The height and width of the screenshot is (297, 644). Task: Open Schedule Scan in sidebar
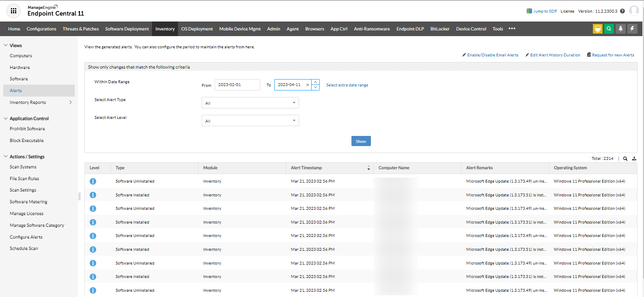pyautogui.click(x=24, y=248)
